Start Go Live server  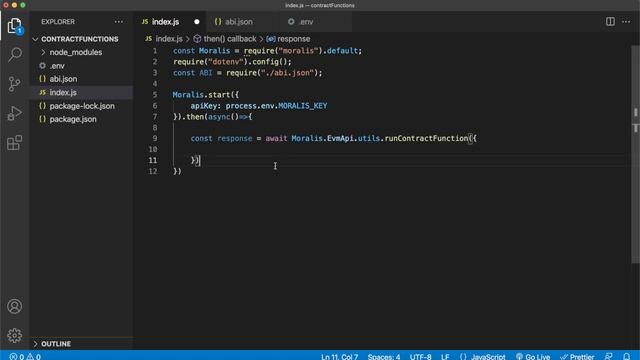pyautogui.click(x=533, y=356)
